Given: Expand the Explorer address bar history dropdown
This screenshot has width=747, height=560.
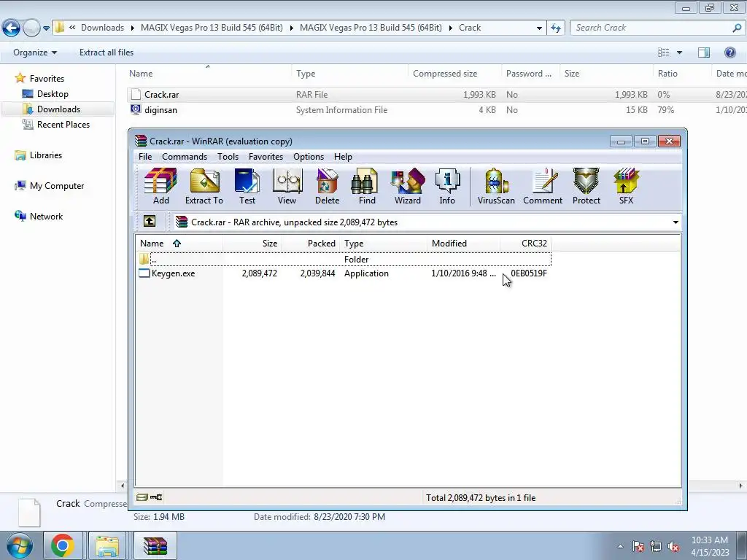Looking at the screenshot, I should (x=539, y=28).
